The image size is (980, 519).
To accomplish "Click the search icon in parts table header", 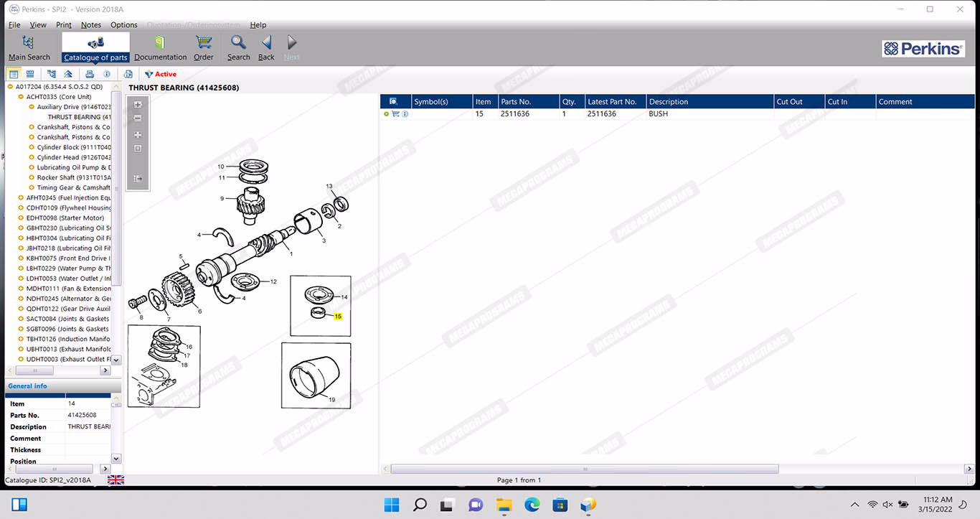I will [394, 101].
